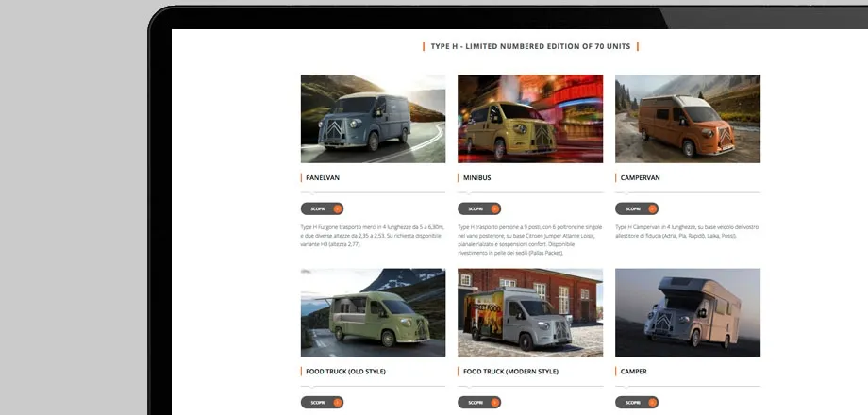
Task: Click the FOOD TRUCK (OLD STYLE) title
Action: [x=345, y=372]
